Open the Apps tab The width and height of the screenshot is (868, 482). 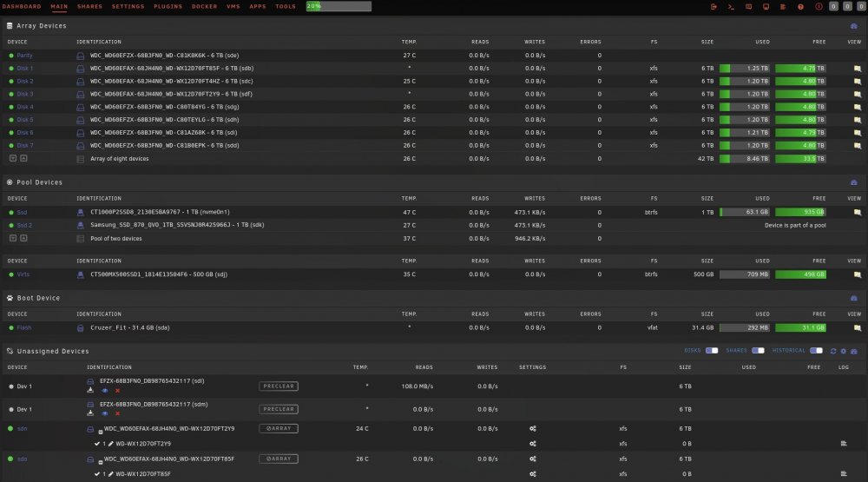pyautogui.click(x=258, y=7)
